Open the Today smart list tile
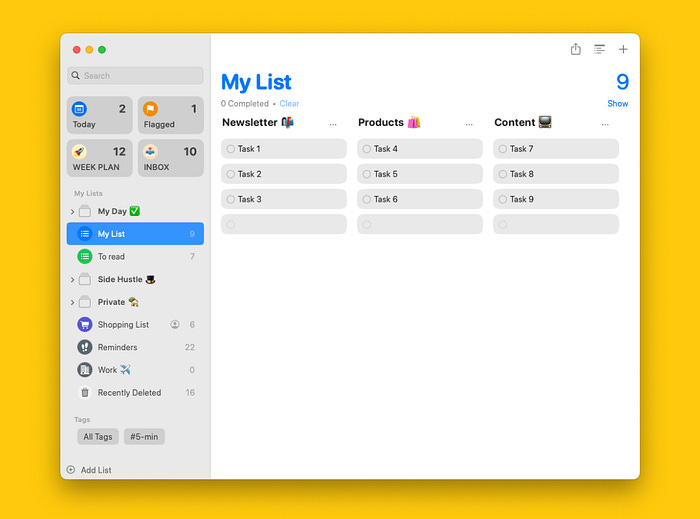 tap(100, 115)
